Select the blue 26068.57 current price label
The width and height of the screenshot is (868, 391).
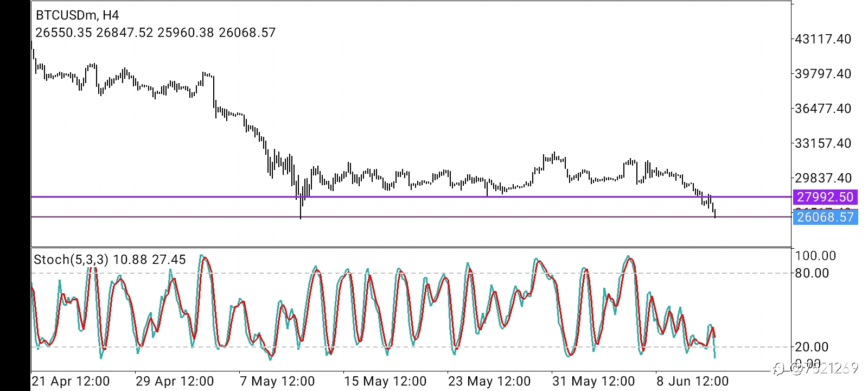coord(825,217)
